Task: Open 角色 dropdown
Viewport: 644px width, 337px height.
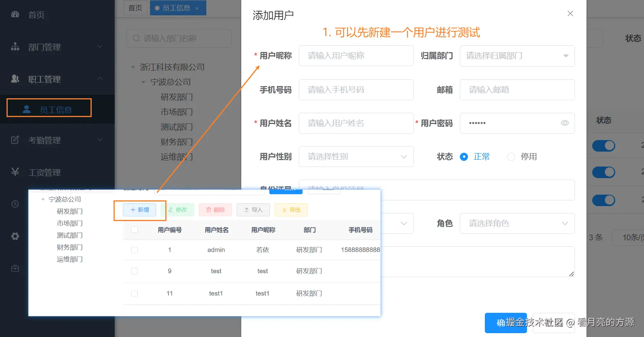Action: pos(517,223)
